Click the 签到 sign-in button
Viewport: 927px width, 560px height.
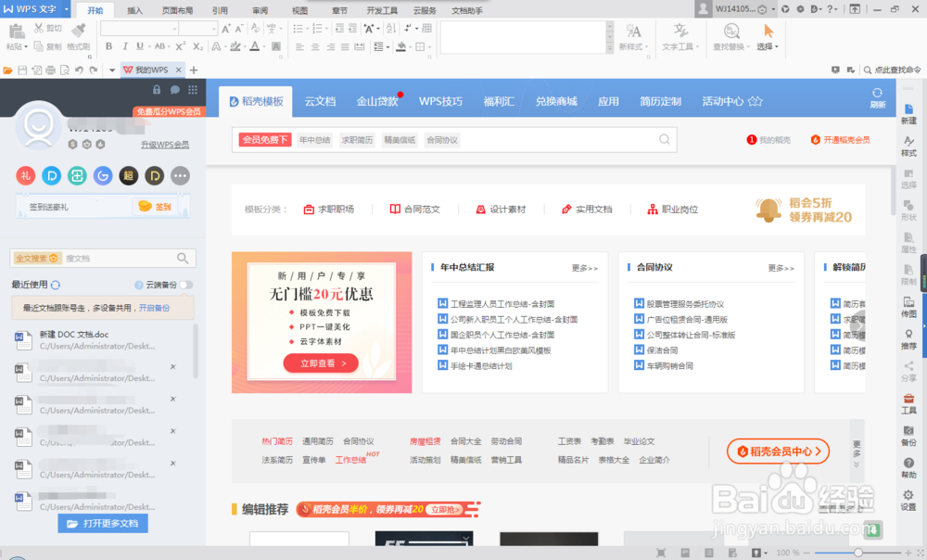tap(155, 207)
